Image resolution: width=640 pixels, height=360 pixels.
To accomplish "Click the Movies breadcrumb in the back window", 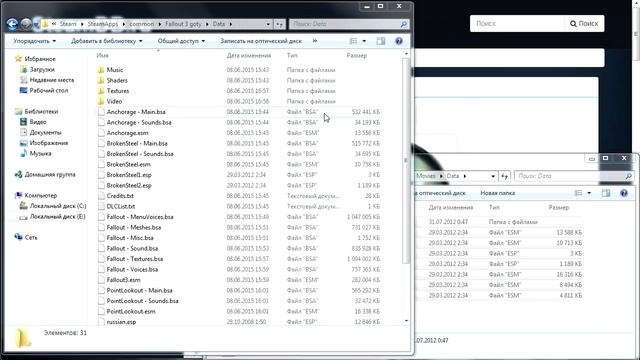I will [x=426, y=176].
